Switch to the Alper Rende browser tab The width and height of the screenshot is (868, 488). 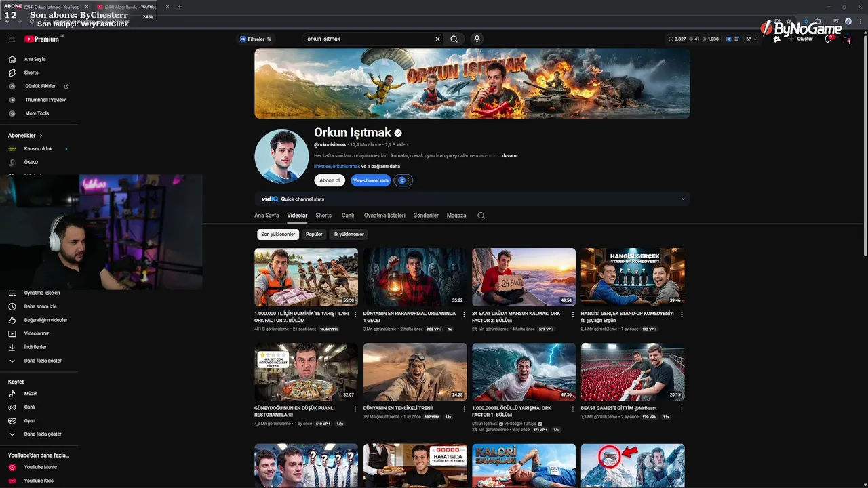[129, 7]
